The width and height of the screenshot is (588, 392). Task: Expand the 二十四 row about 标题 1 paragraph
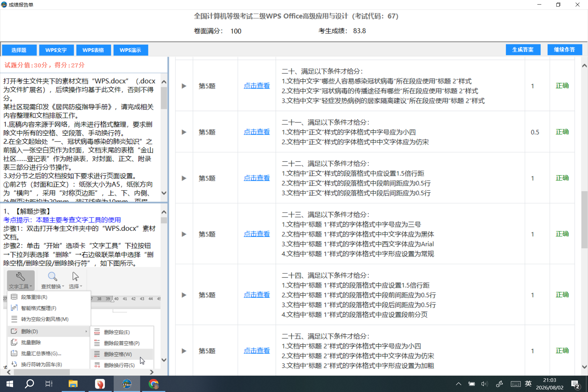[184, 295]
